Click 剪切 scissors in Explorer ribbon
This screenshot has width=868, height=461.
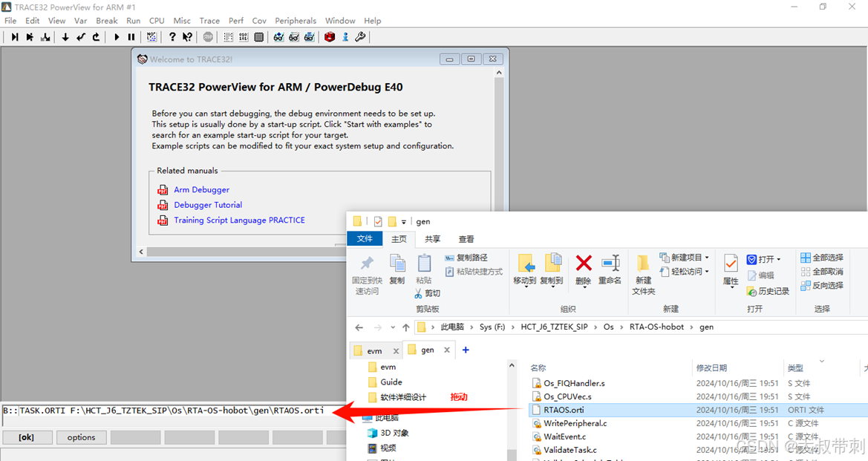pyautogui.click(x=428, y=293)
